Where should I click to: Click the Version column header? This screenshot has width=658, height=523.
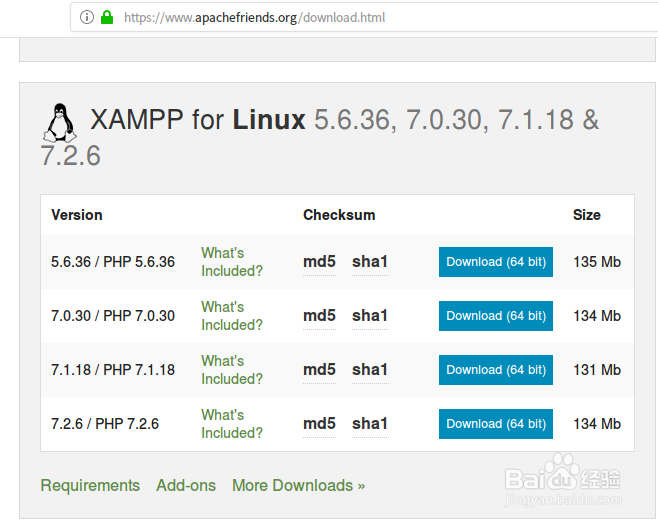[77, 215]
